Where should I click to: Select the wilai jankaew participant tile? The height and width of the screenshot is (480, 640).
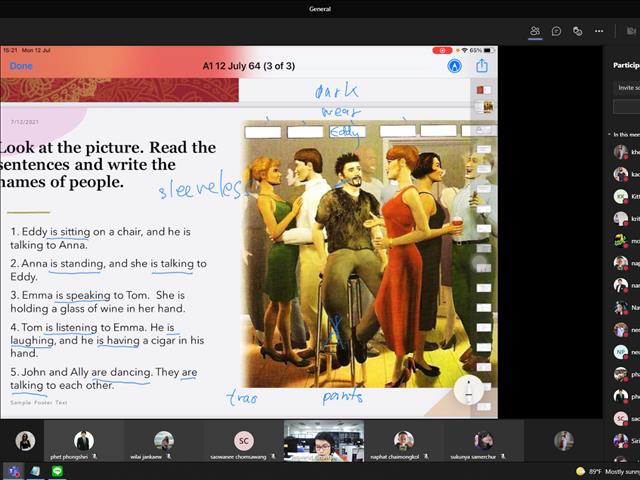(164, 442)
